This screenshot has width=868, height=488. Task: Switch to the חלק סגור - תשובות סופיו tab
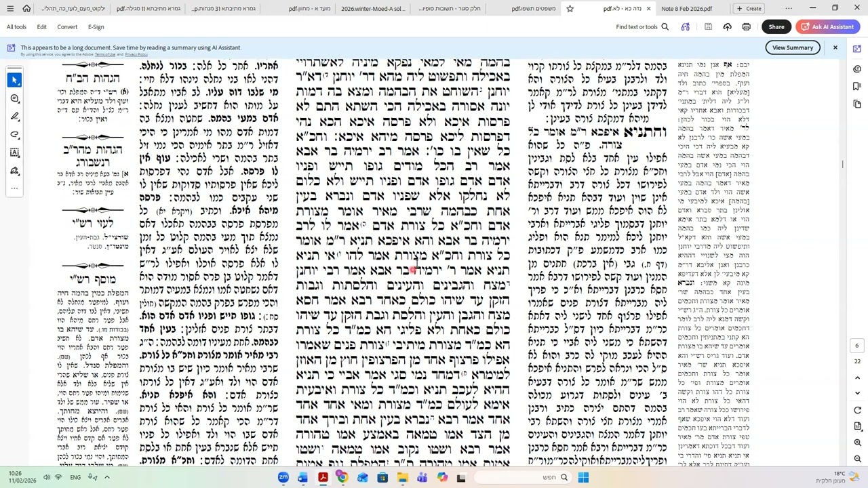click(x=450, y=9)
